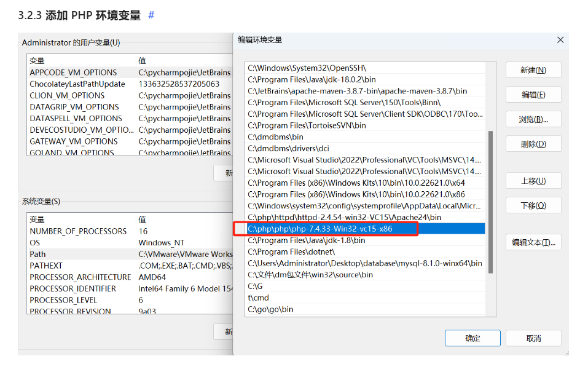Select SQL Server Client SDK ODBC entry
Viewport: 588px width, 372px height.
coord(366,114)
